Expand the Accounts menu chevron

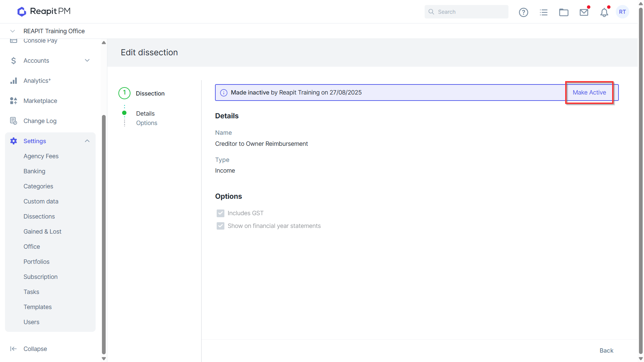pyautogui.click(x=87, y=60)
